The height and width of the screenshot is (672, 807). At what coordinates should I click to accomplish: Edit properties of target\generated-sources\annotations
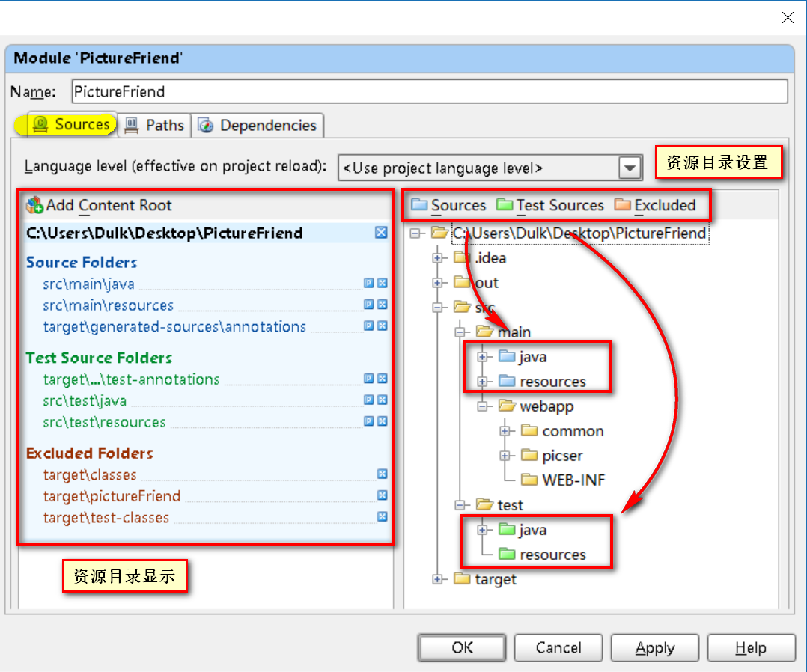pos(368,326)
